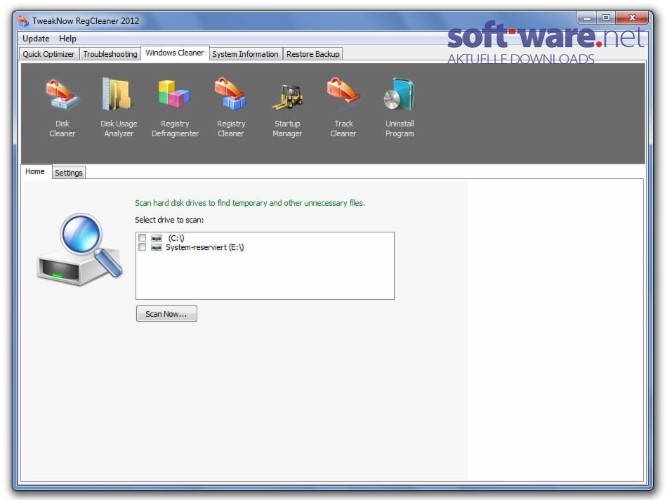Open the Update menu
The width and height of the screenshot is (665, 500).
click(36, 39)
